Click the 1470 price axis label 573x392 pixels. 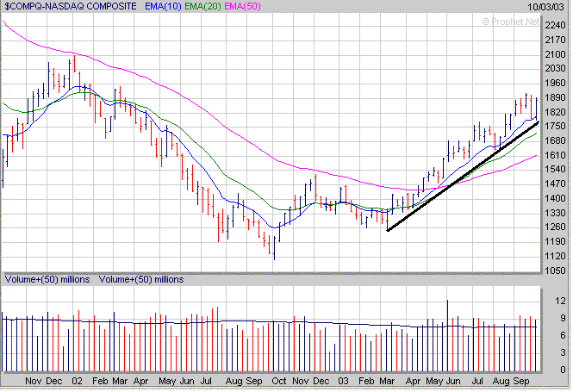tap(555, 184)
